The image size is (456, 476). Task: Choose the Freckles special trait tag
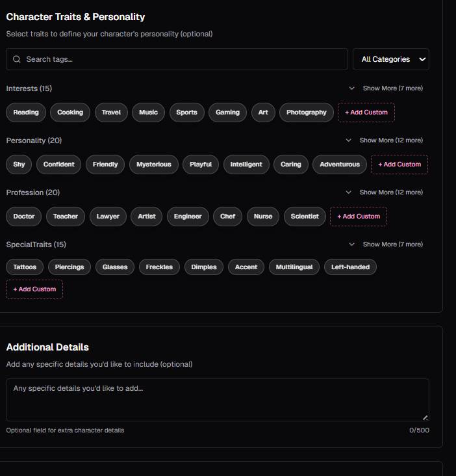(159, 267)
